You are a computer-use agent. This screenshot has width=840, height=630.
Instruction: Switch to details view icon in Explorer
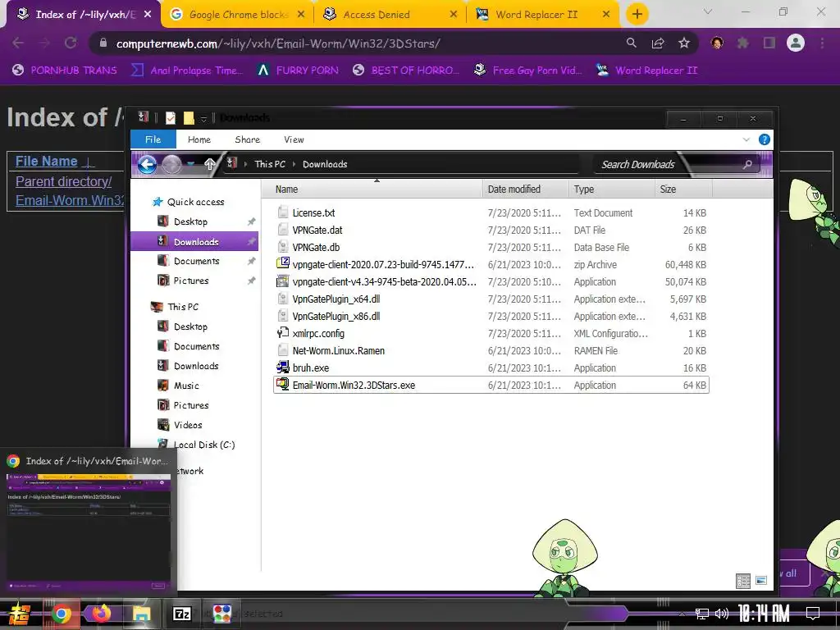pos(743,581)
